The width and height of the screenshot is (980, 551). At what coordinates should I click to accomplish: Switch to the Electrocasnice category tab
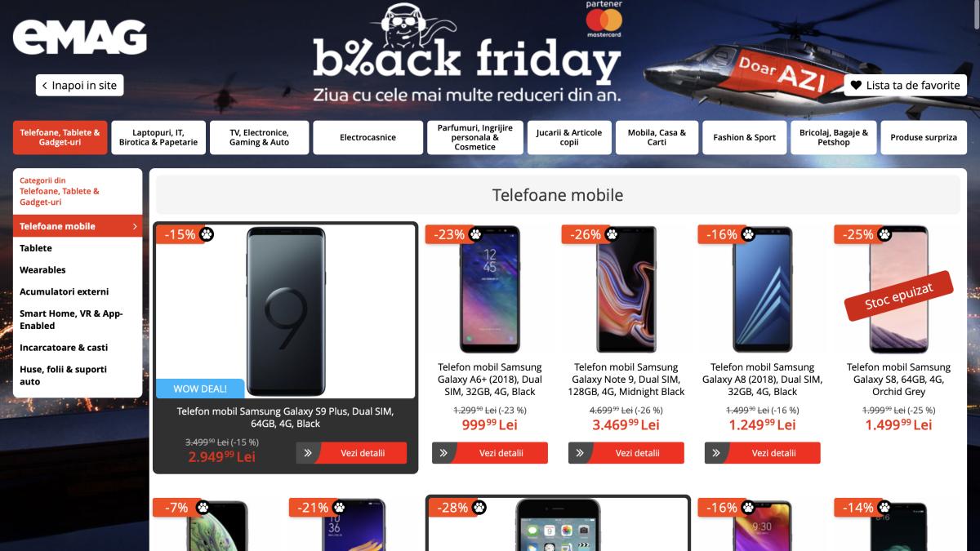(x=367, y=137)
